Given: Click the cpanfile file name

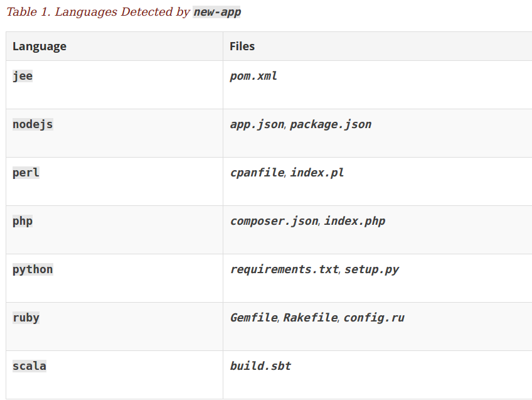Looking at the screenshot, I should point(257,173).
